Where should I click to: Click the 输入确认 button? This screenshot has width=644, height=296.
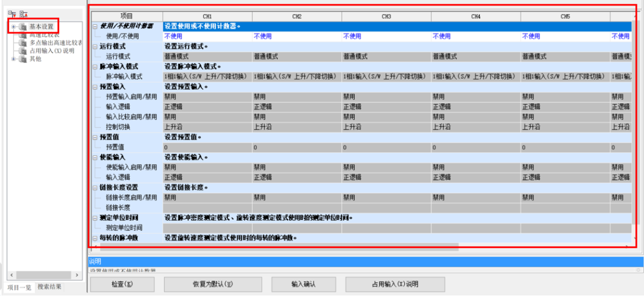pyautogui.click(x=303, y=284)
